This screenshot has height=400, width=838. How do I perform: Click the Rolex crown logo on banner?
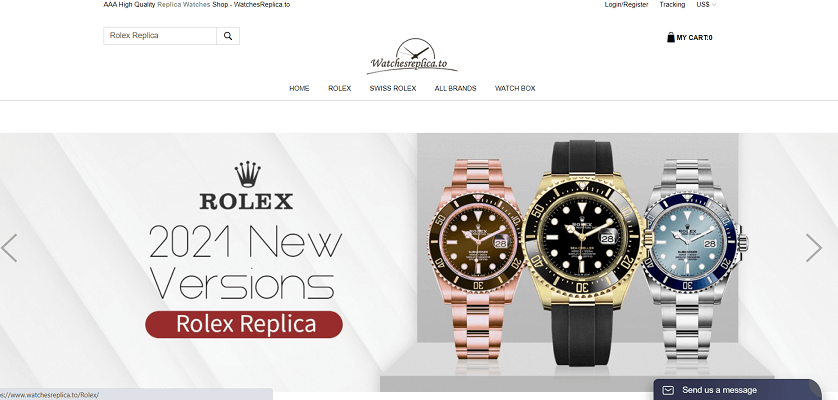[247, 174]
